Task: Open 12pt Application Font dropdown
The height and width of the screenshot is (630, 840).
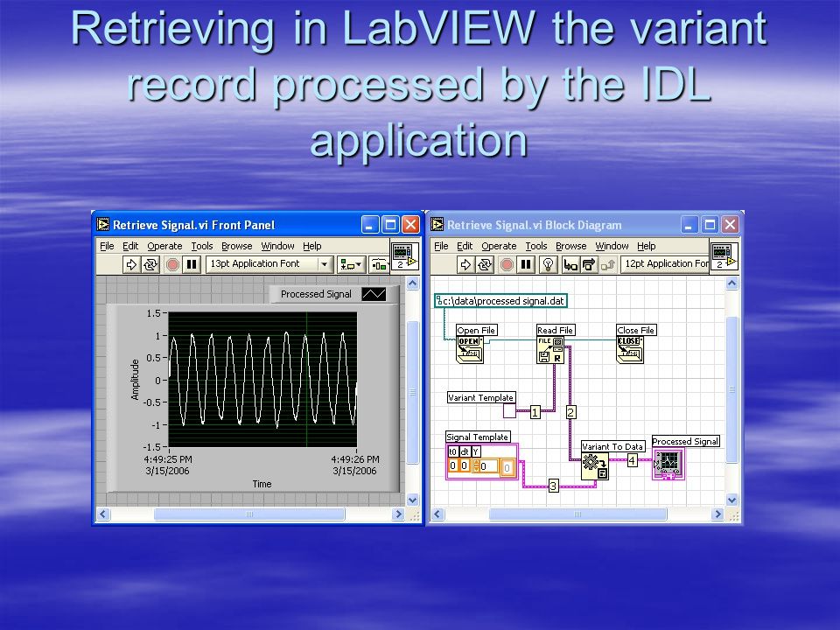Action: [665, 263]
